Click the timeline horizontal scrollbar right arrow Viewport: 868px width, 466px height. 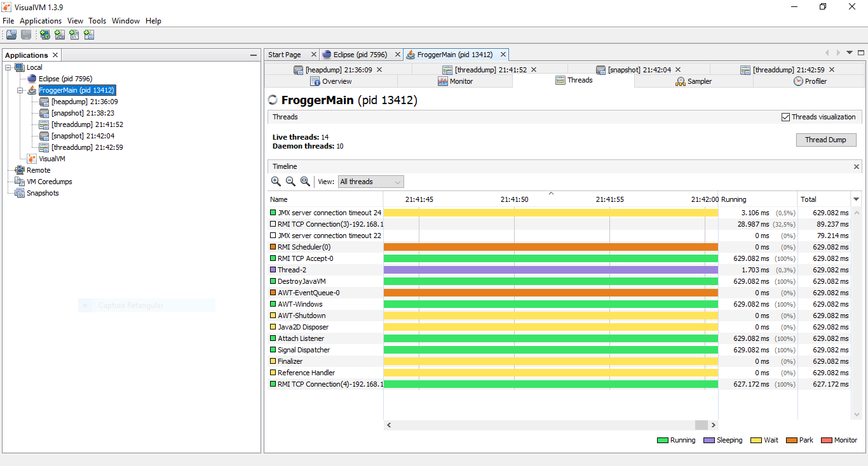pyautogui.click(x=714, y=425)
